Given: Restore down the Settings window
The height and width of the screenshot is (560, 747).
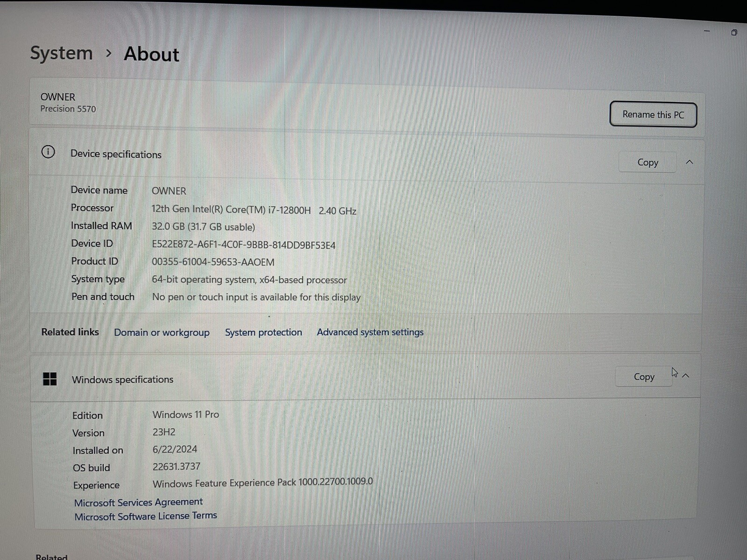Looking at the screenshot, I should click(734, 32).
